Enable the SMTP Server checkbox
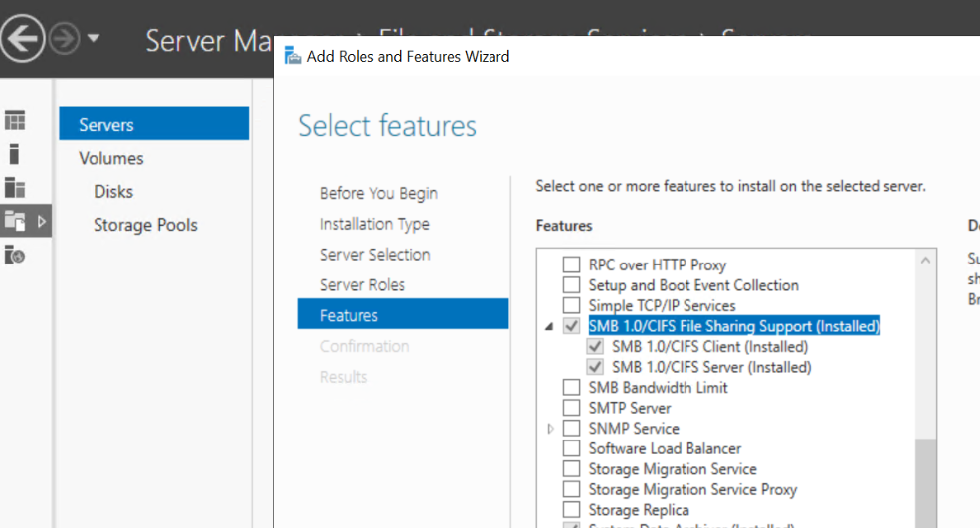Screen dimensions: 980x528 point(571,408)
